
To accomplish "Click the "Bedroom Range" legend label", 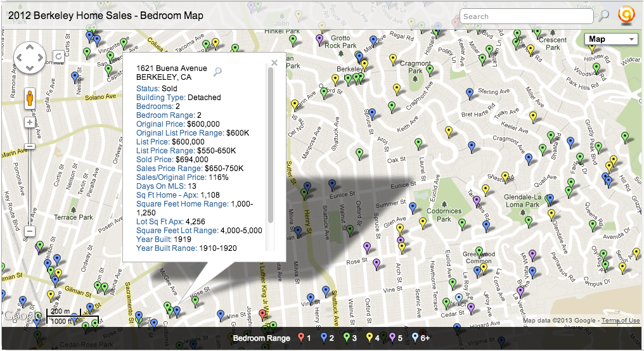I will click(262, 338).
